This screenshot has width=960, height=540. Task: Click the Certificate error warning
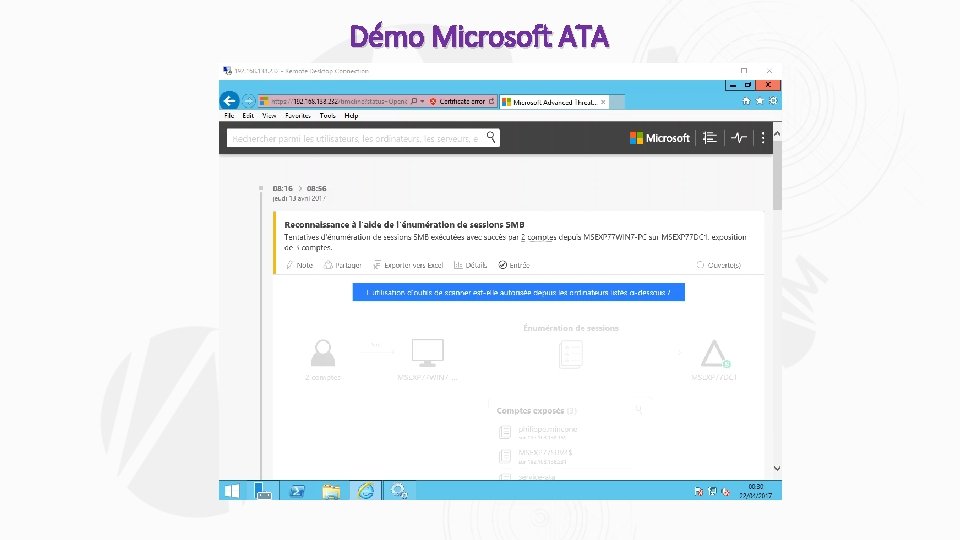[x=457, y=101]
